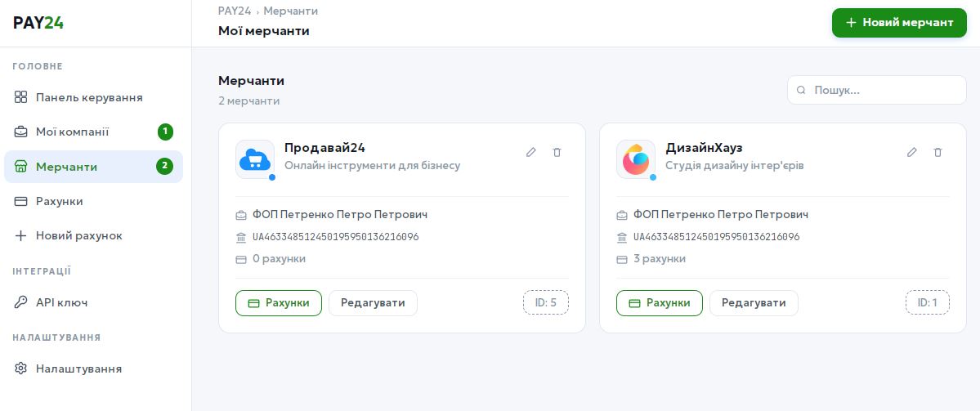Click the trash delete icon on ДизайнХауз card

(938, 152)
